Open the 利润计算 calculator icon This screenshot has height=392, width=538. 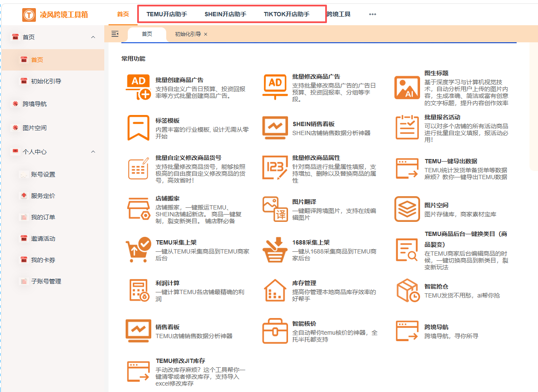[138, 290]
